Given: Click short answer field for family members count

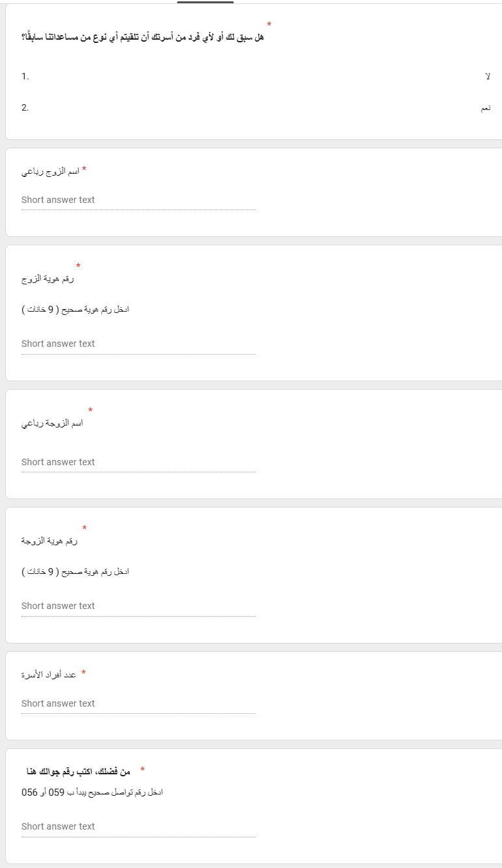Looking at the screenshot, I should 138,704.
